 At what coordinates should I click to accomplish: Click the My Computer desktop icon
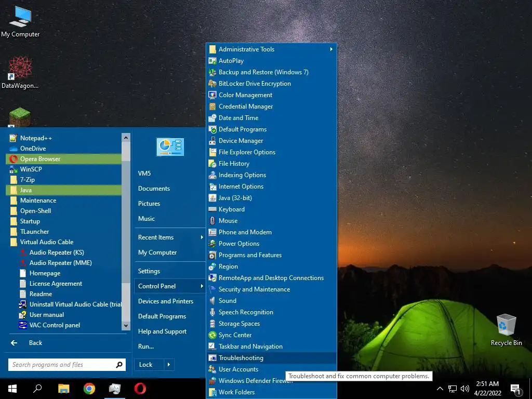pos(20,21)
